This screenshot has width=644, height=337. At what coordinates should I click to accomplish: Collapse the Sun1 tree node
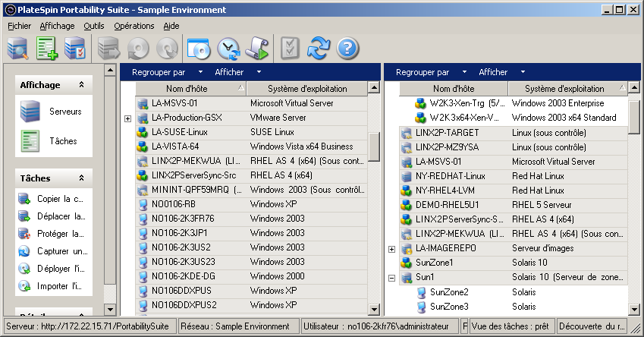tap(391, 278)
